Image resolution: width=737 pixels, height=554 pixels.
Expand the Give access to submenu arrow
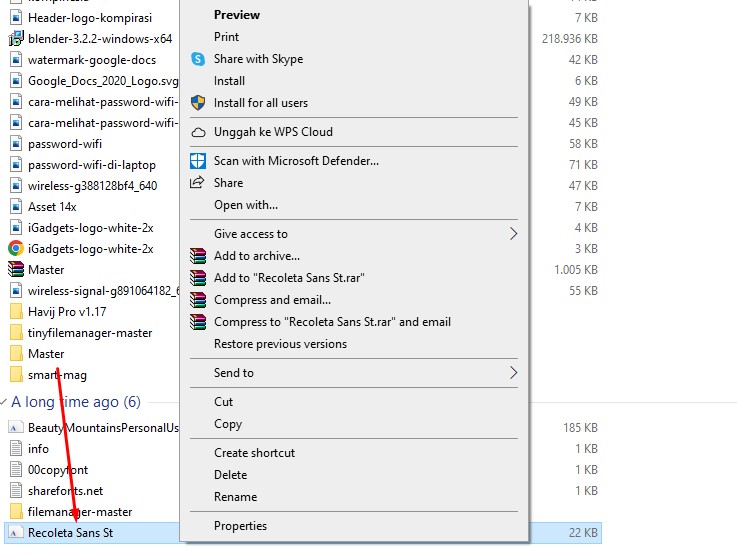513,234
